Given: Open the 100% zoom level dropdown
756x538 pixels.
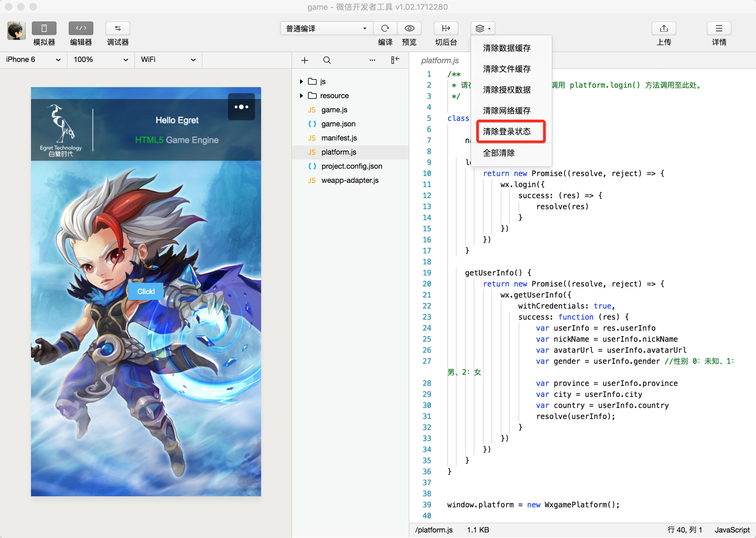Looking at the screenshot, I should (100, 60).
